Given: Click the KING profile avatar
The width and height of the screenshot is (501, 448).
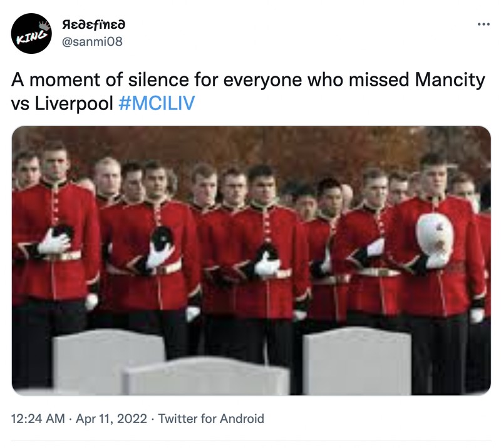Looking at the screenshot, I should (31, 34).
